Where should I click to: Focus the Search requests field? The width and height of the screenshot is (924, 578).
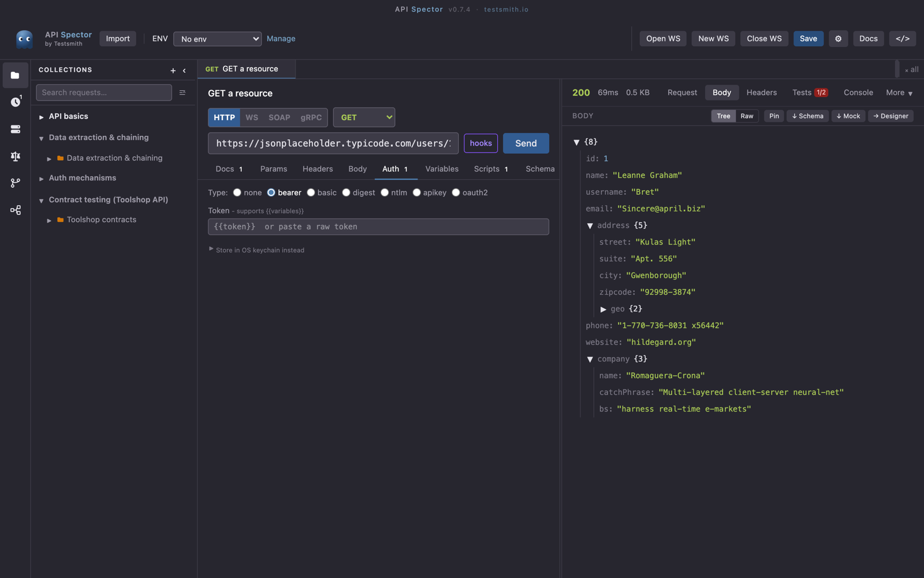104,92
